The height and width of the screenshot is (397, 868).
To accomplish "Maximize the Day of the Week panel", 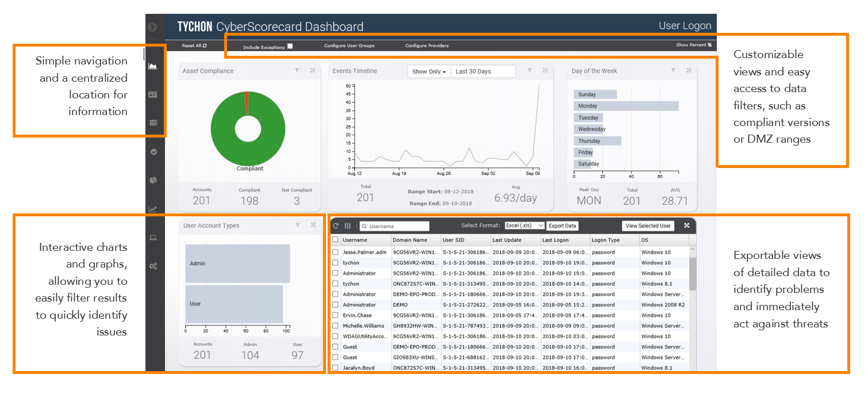I will 689,71.
